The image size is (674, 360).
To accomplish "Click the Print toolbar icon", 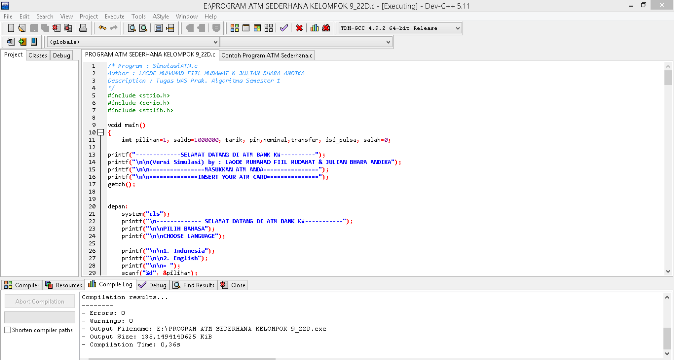I will click(83, 28).
